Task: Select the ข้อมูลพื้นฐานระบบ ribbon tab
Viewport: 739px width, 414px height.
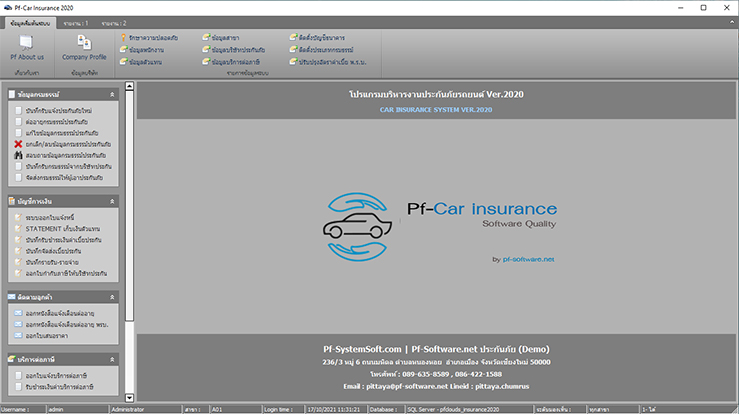Action: pos(30,23)
